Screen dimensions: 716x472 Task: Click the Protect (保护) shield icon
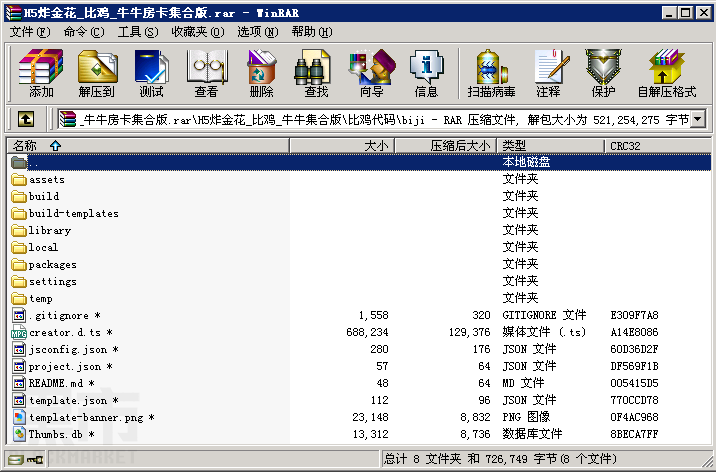(603, 73)
